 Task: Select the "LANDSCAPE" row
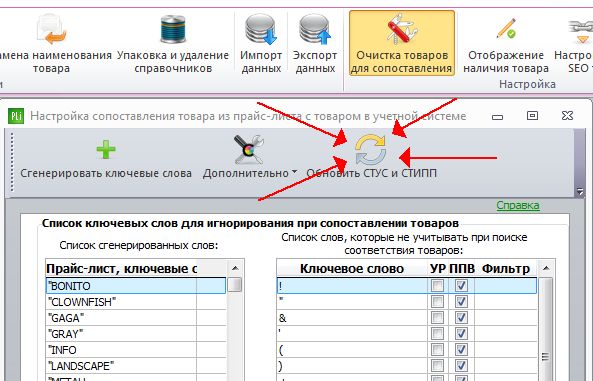pyautogui.click(x=136, y=366)
